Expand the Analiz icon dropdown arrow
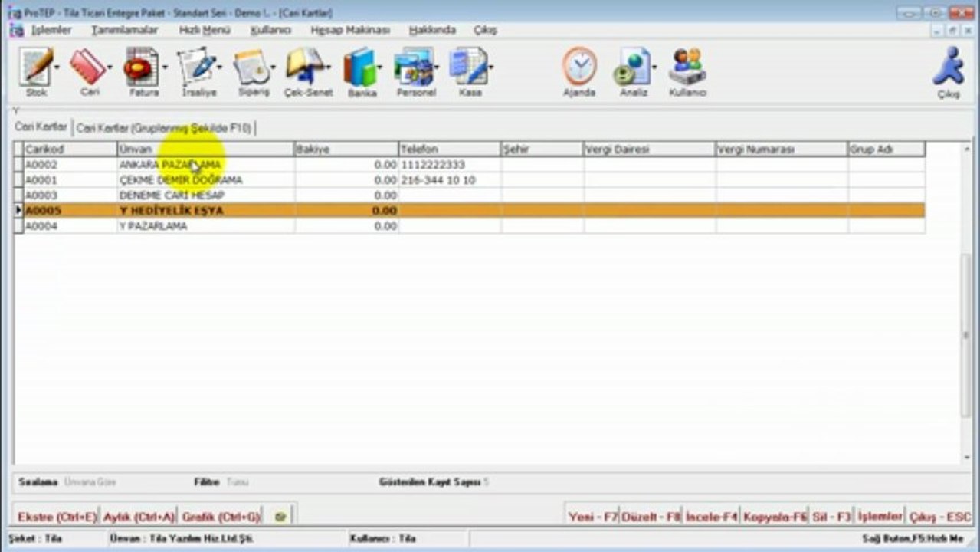This screenshot has height=552, width=980. (655, 68)
